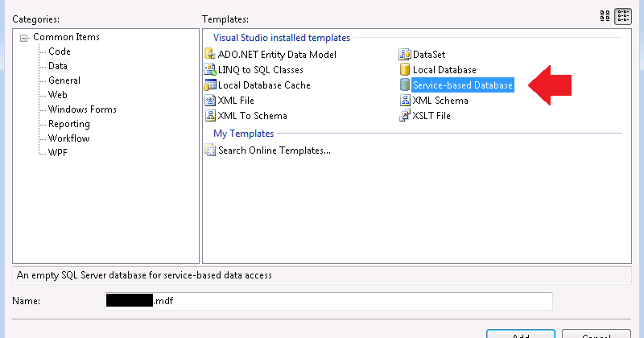
Task: Open the Reporting category
Action: click(68, 124)
